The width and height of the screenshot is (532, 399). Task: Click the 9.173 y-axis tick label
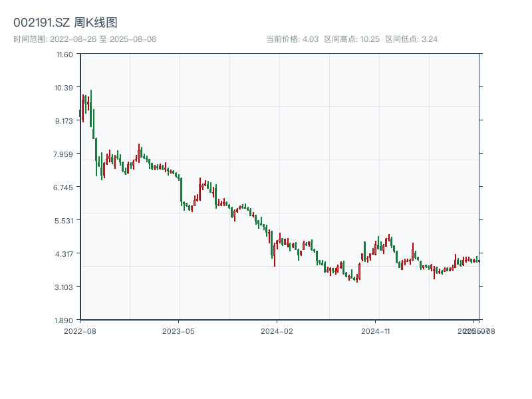click(65, 120)
